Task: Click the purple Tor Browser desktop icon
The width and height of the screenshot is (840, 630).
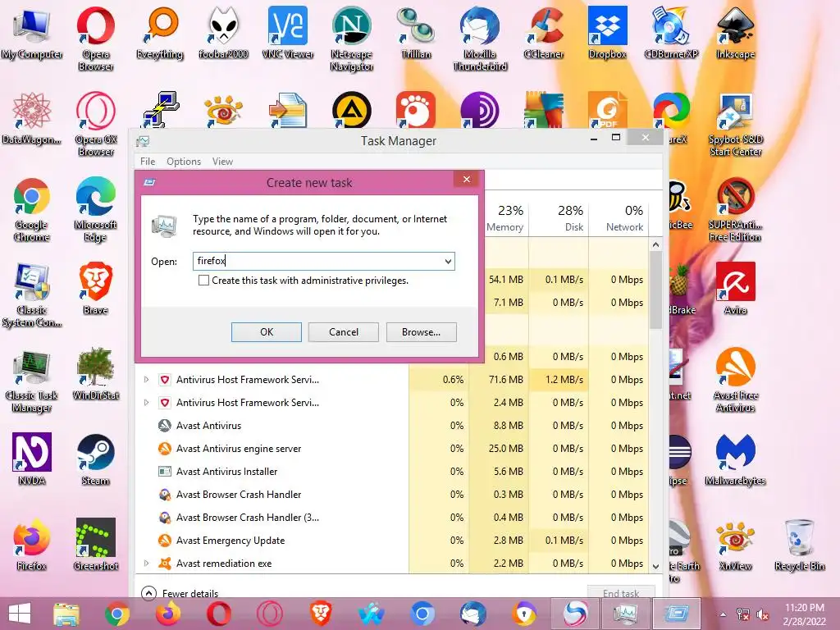Action: coord(479,110)
